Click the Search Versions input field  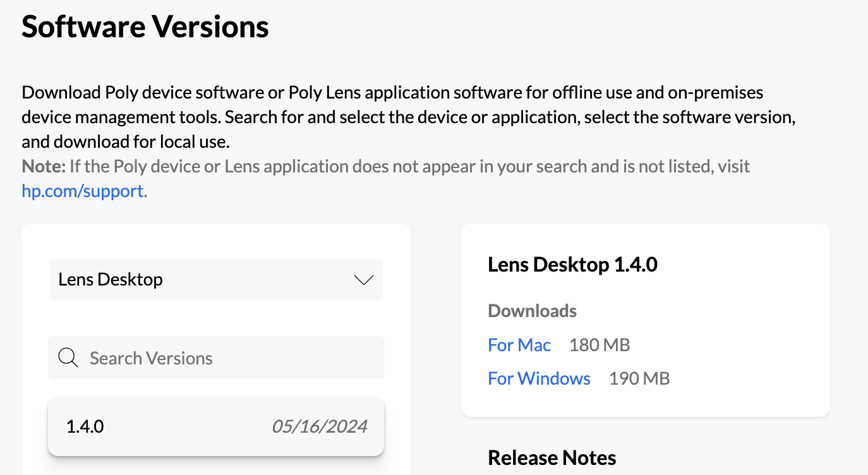tap(216, 358)
